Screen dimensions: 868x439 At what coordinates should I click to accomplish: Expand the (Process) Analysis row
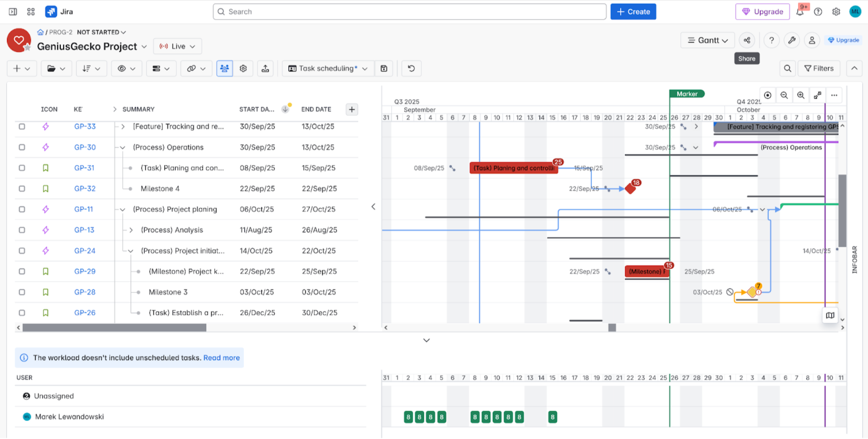click(x=131, y=230)
